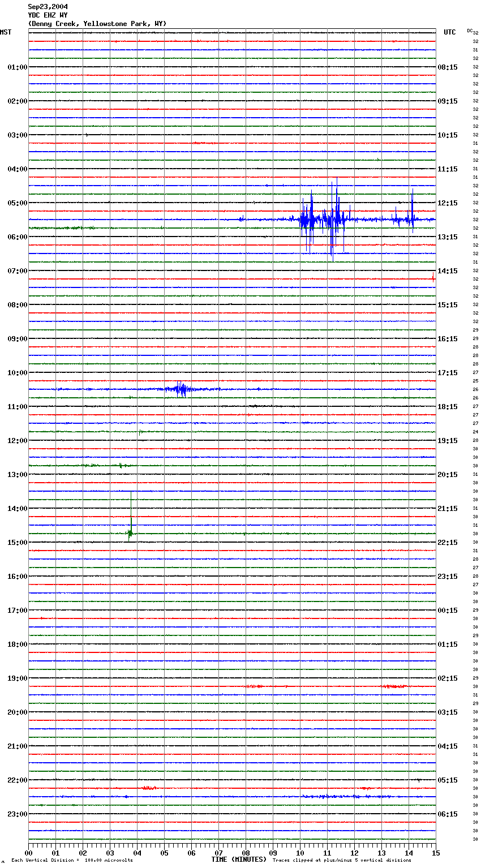
Task: Click the 08:15 UTC time label
Action: [448, 67]
